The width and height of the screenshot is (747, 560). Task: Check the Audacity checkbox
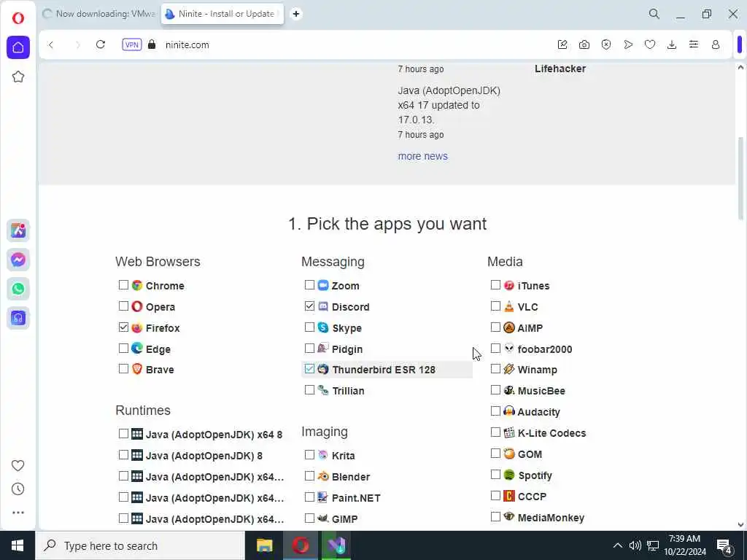495,411
